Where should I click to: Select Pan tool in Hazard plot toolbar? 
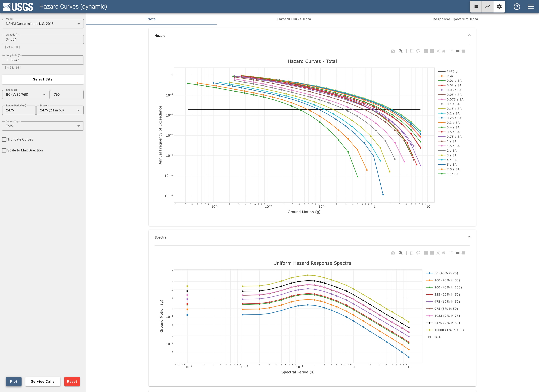coord(406,51)
